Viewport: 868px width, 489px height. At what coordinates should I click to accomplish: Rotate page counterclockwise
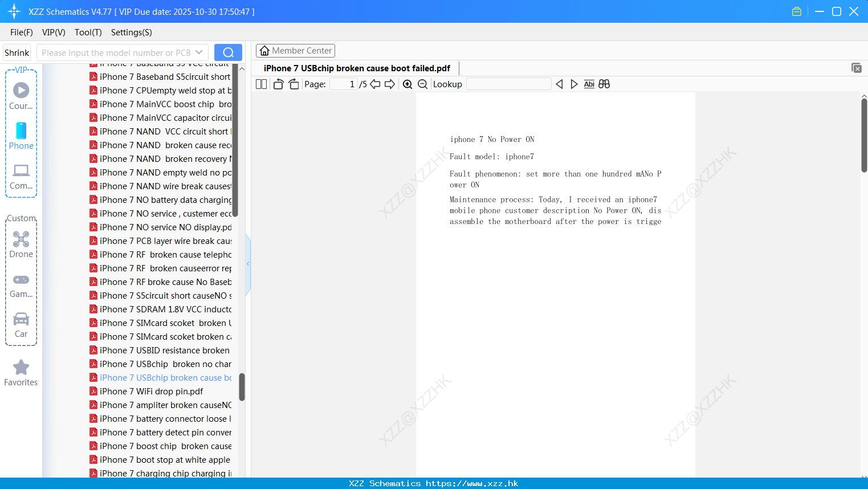[278, 84]
